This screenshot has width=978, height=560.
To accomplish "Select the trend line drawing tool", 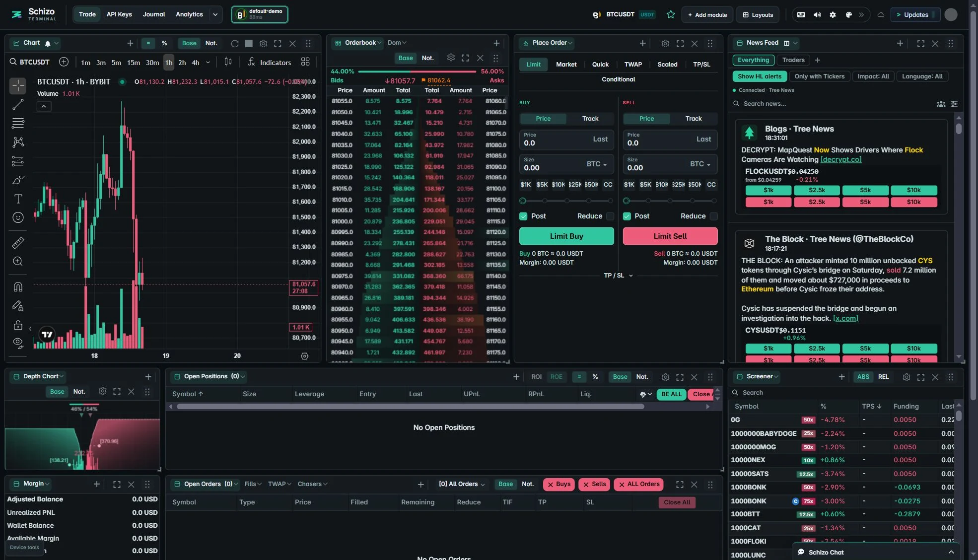I will tap(18, 105).
